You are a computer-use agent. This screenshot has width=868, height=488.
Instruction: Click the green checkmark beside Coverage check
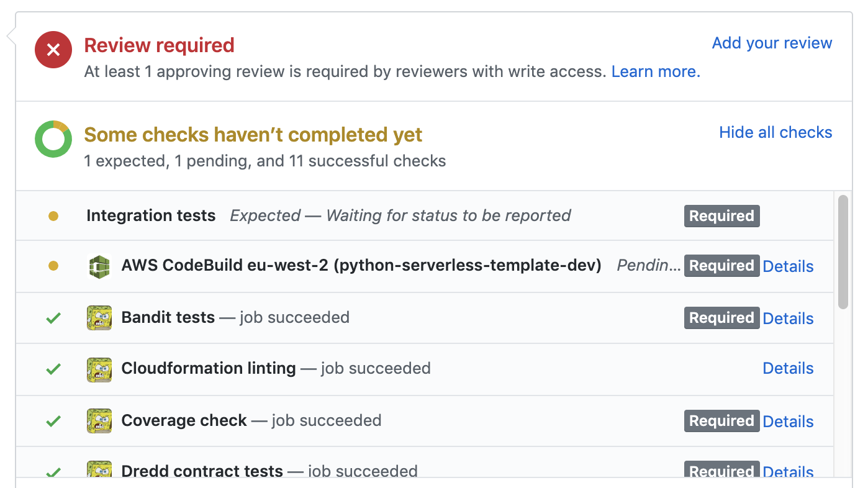click(x=53, y=421)
